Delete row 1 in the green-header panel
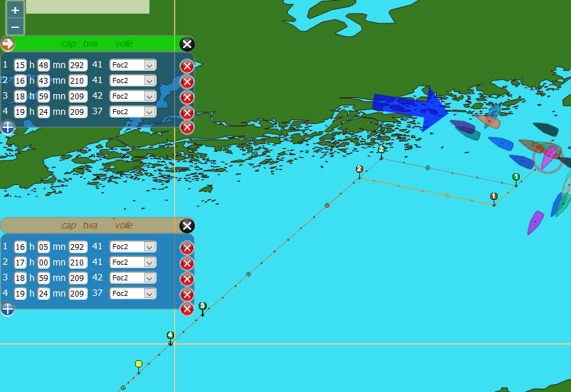This screenshot has width=571, height=392. (x=186, y=66)
